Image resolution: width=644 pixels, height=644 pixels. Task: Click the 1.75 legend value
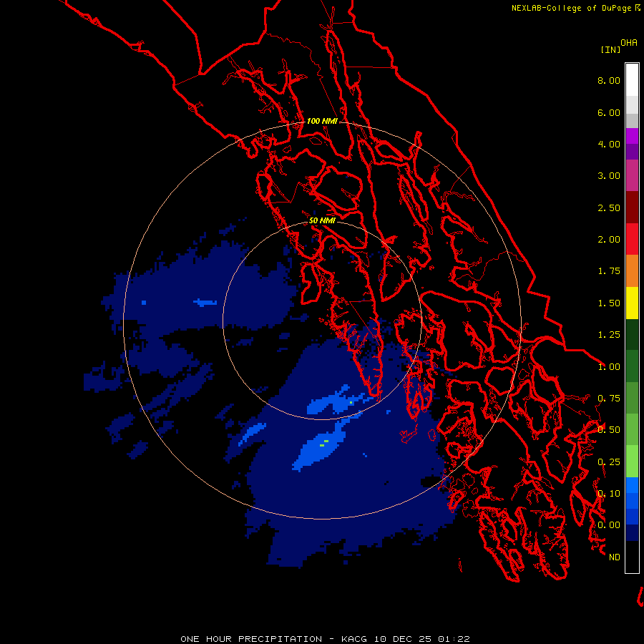point(609,271)
